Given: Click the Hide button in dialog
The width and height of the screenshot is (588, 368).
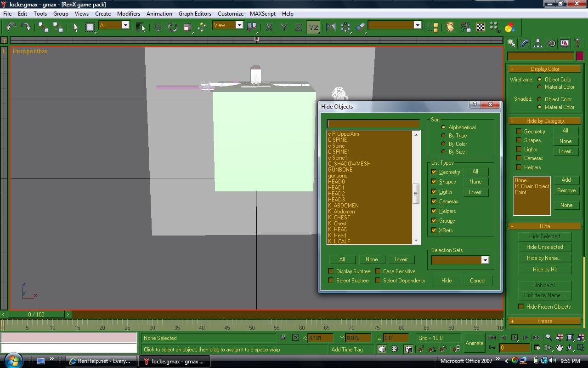Looking at the screenshot, I should tap(447, 281).
